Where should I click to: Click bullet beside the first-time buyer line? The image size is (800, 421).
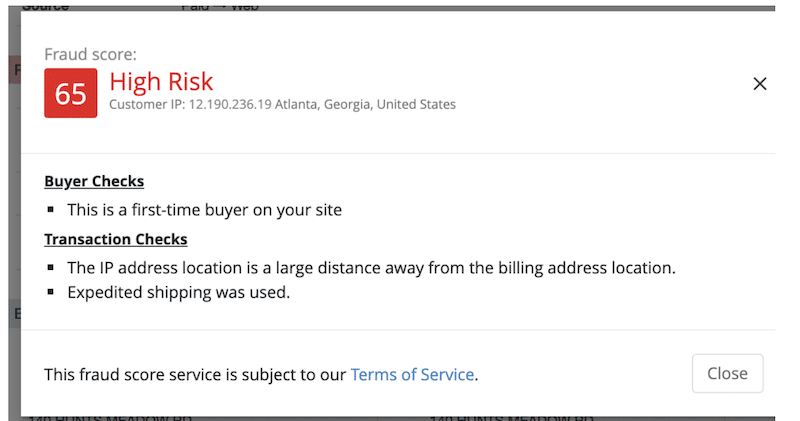pyautogui.click(x=51, y=211)
